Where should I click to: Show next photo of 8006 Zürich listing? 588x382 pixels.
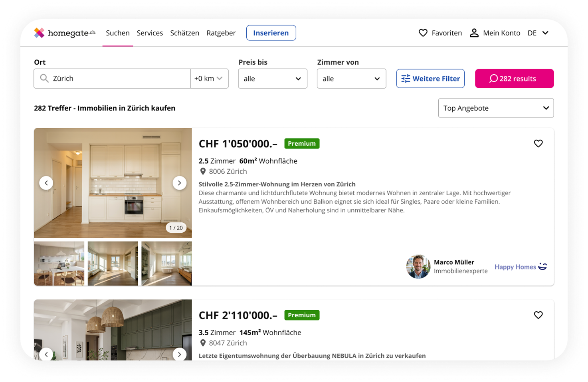(180, 183)
